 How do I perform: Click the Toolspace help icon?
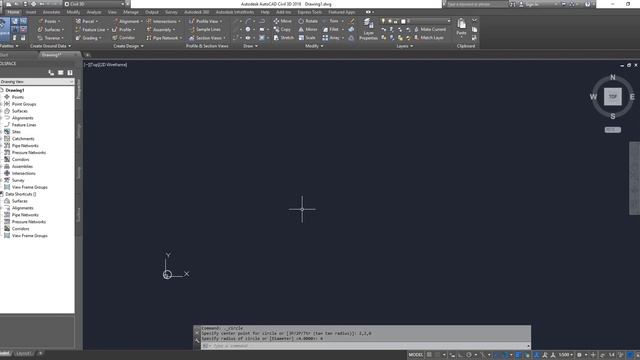(x=70, y=73)
